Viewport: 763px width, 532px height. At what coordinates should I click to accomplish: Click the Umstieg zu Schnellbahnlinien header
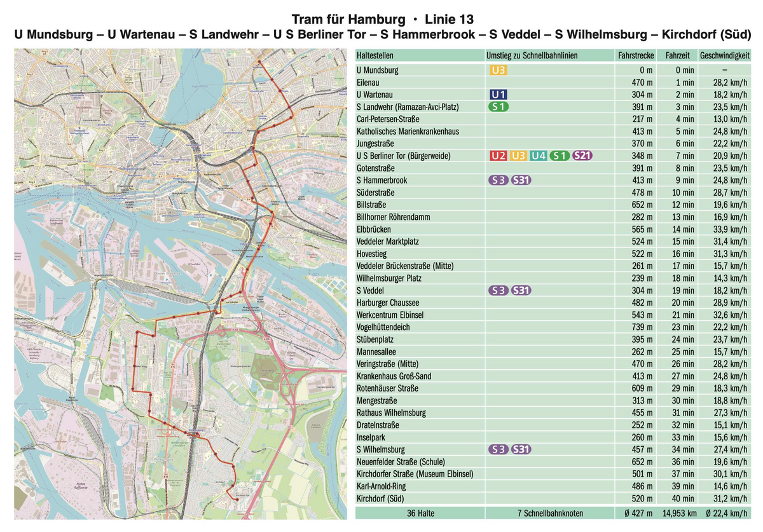pos(532,56)
